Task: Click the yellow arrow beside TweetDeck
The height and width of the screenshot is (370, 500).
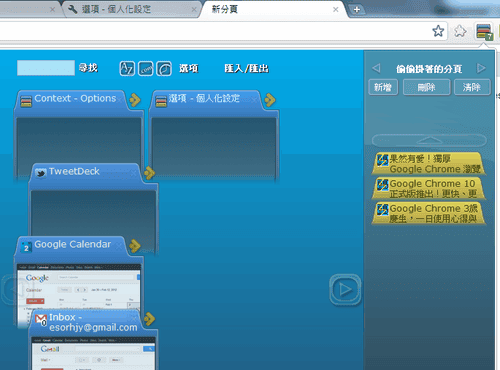Action: [x=150, y=173]
